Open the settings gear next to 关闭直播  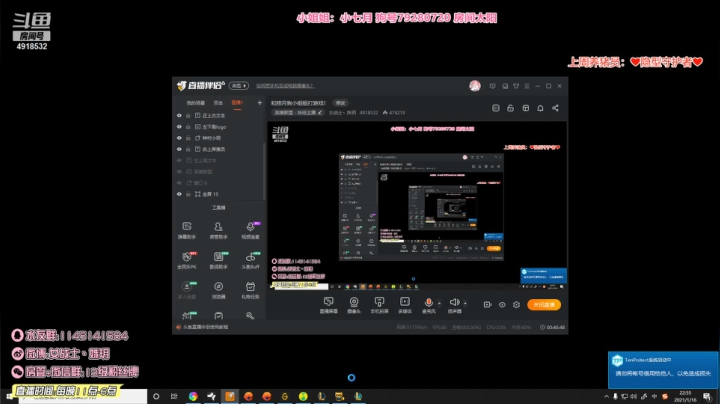(x=516, y=304)
